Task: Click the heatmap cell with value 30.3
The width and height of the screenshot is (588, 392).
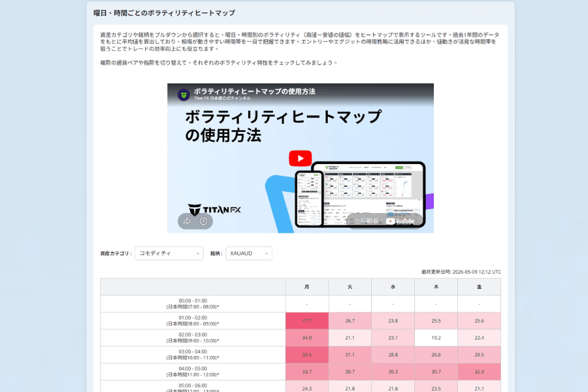Action: coord(393,372)
